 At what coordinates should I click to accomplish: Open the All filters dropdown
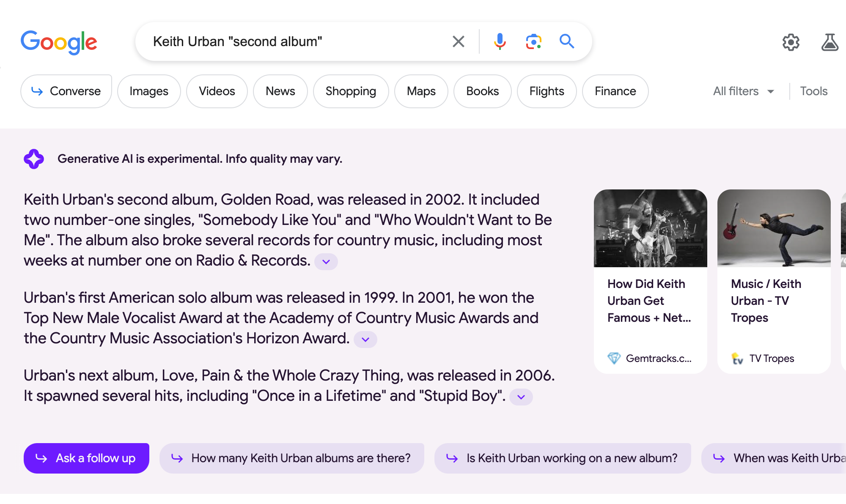click(743, 91)
